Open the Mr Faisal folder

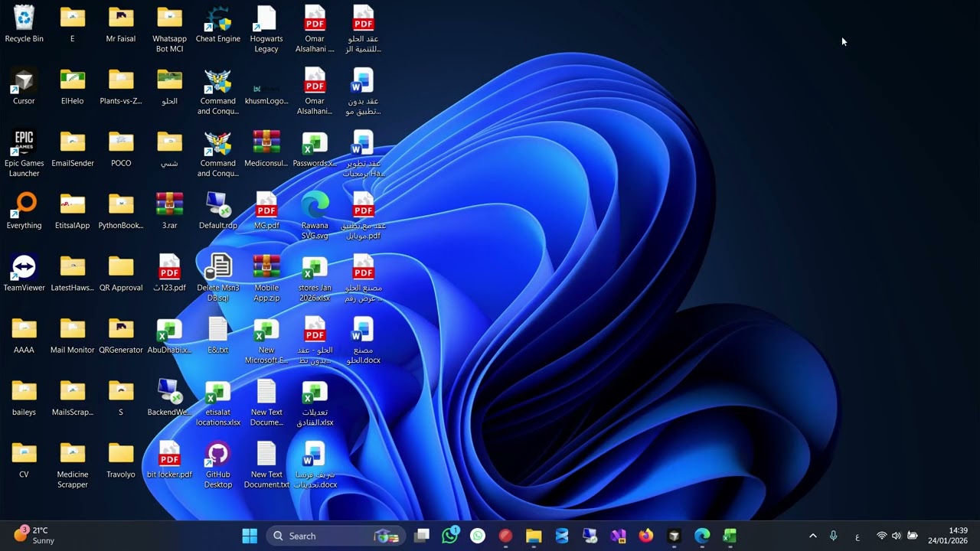pos(121,24)
